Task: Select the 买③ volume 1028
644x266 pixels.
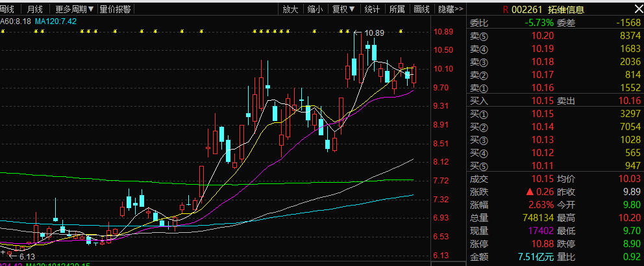Action: click(x=630, y=140)
